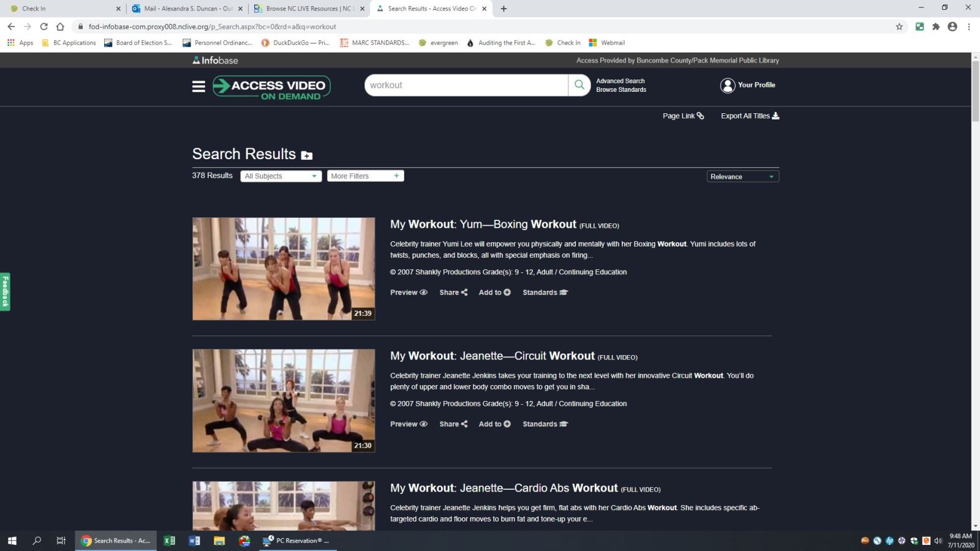Open the All Subjects dropdown
Viewport: 980px width, 551px height.
281,176
